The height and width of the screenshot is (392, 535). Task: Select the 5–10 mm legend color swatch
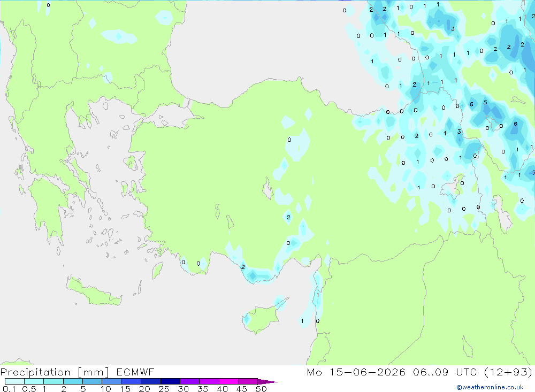point(93,381)
